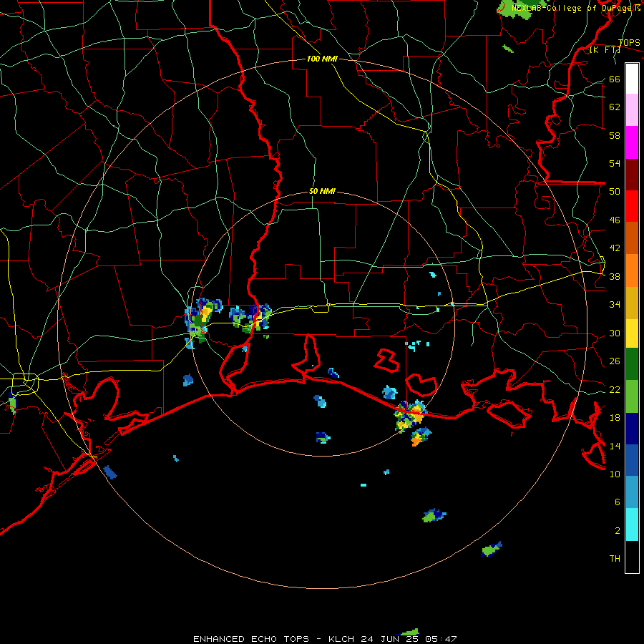Pick the dark red legend swatch
This screenshot has width=644, height=644.
click(x=632, y=174)
